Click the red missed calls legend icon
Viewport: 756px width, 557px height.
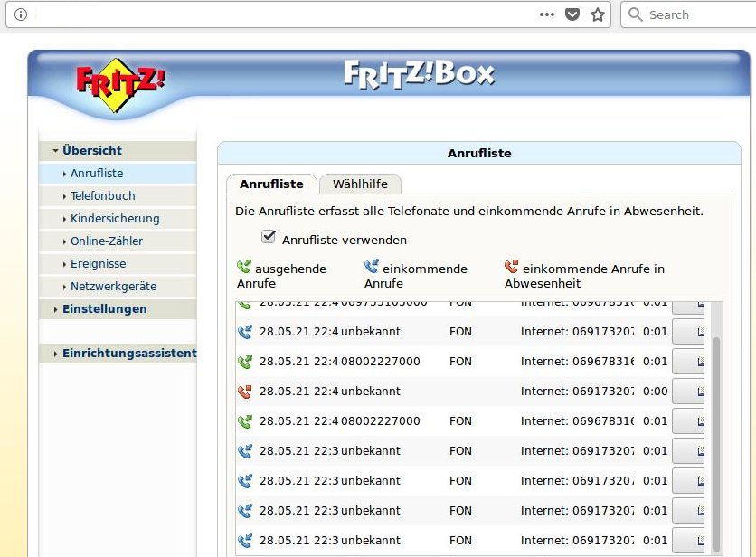point(511,266)
